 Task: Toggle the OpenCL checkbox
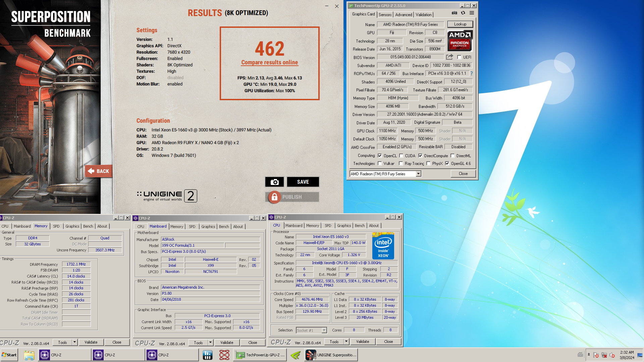tap(380, 156)
